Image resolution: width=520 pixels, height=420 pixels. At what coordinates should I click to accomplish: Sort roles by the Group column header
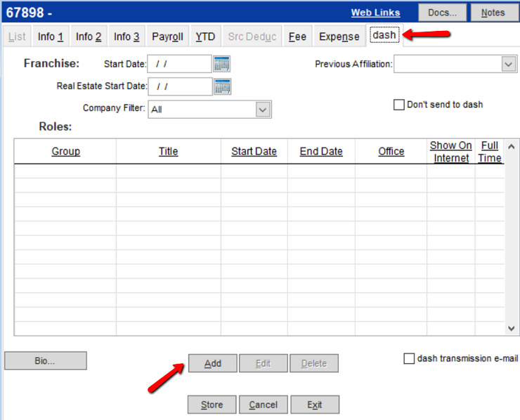tap(65, 152)
